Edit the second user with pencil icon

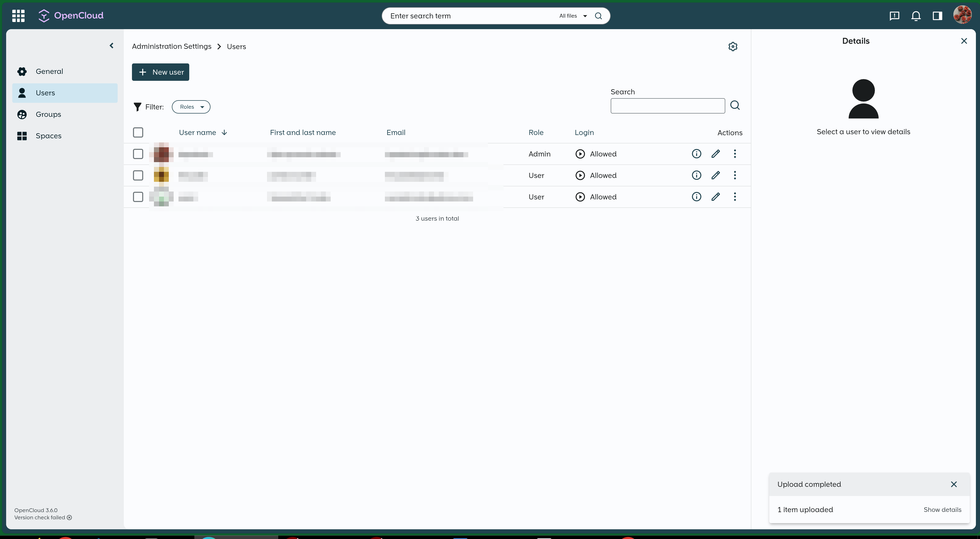click(716, 175)
